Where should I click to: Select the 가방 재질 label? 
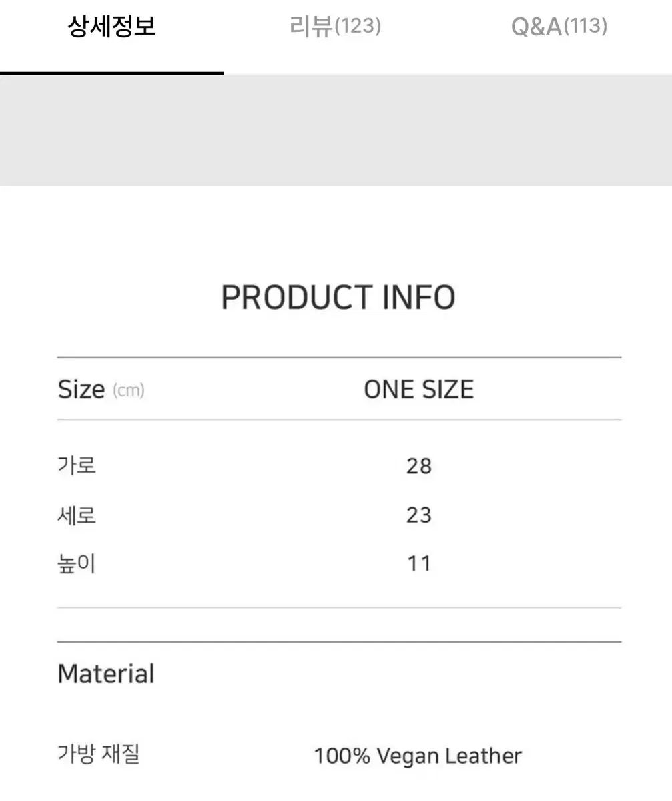point(99,756)
